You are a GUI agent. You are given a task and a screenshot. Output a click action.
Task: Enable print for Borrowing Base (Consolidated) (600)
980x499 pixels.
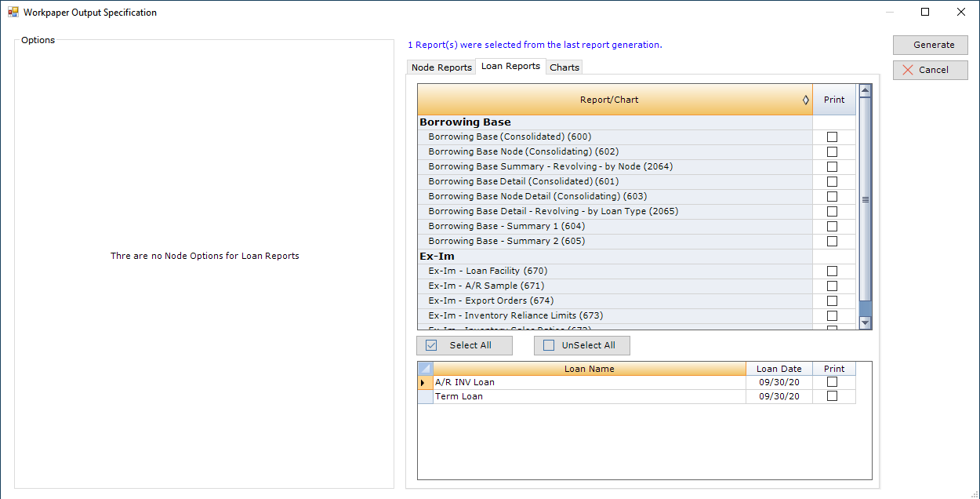tap(832, 137)
